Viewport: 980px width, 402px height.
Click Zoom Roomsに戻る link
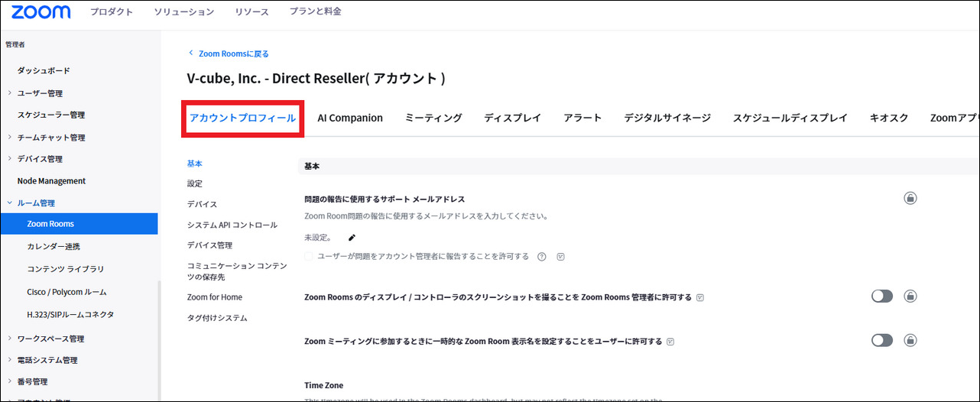[x=233, y=53]
